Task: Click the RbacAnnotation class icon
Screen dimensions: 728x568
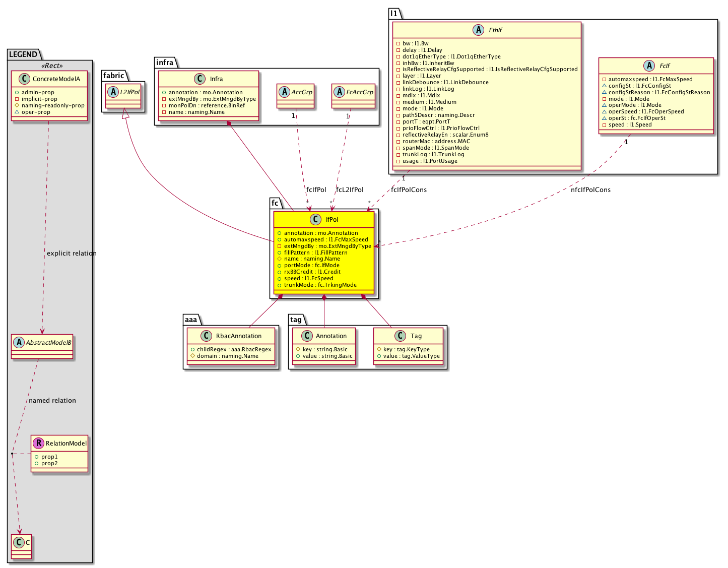Action: click(x=207, y=336)
